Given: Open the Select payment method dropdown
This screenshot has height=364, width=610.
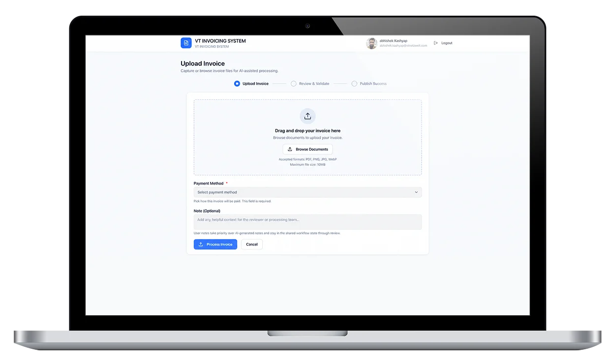Looking at the screenshot, I should tap(307, 192).
